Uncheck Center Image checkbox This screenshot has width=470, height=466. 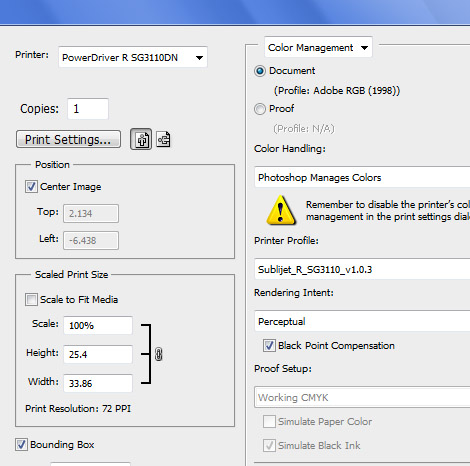(31, 186)
